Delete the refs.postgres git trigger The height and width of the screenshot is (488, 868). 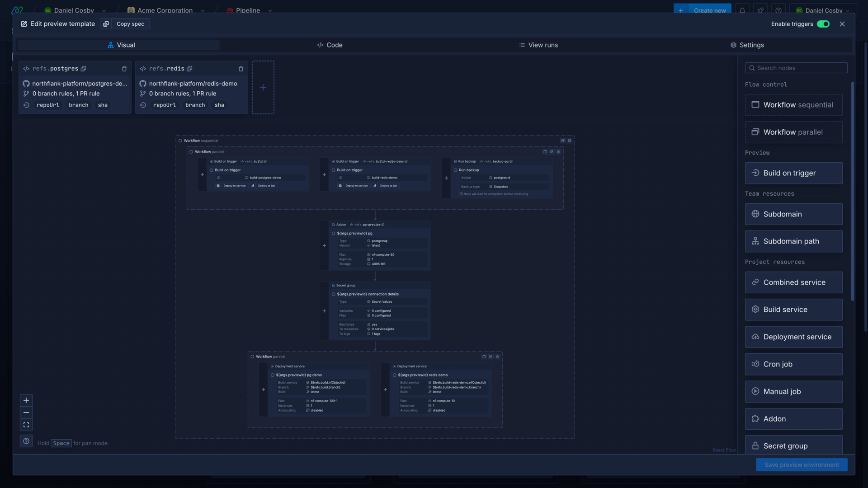124,69
